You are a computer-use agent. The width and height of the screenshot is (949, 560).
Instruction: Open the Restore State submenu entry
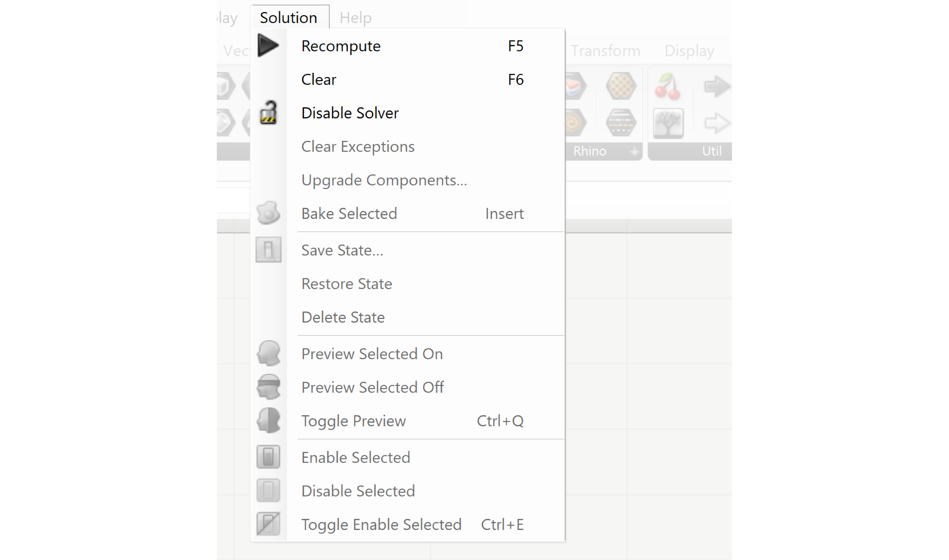346,284
